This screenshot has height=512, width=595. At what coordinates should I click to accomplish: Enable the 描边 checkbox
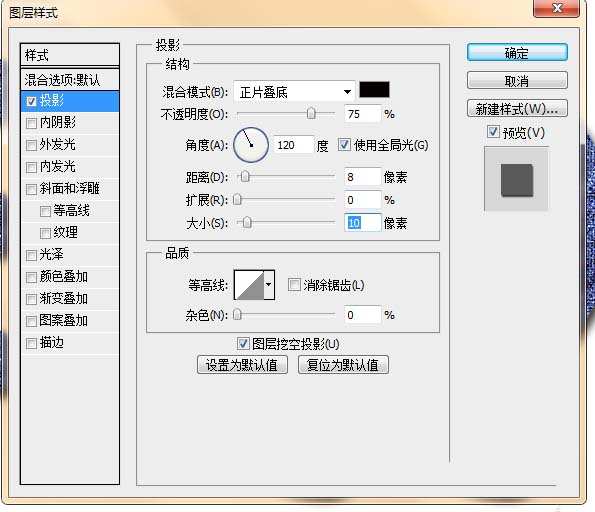click(x=31, y=343)
